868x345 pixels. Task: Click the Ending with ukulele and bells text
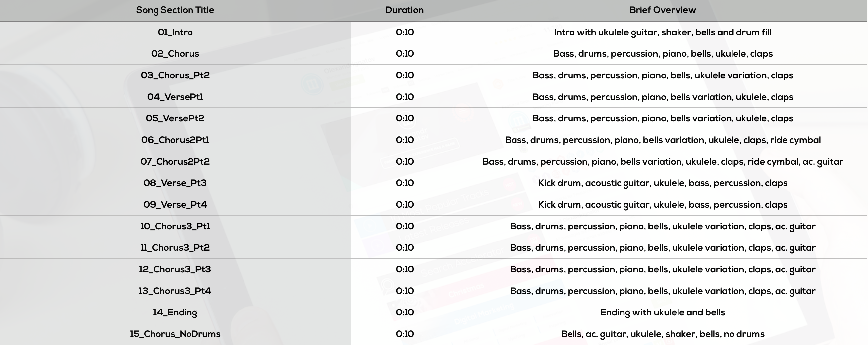[x=663, y=313]
